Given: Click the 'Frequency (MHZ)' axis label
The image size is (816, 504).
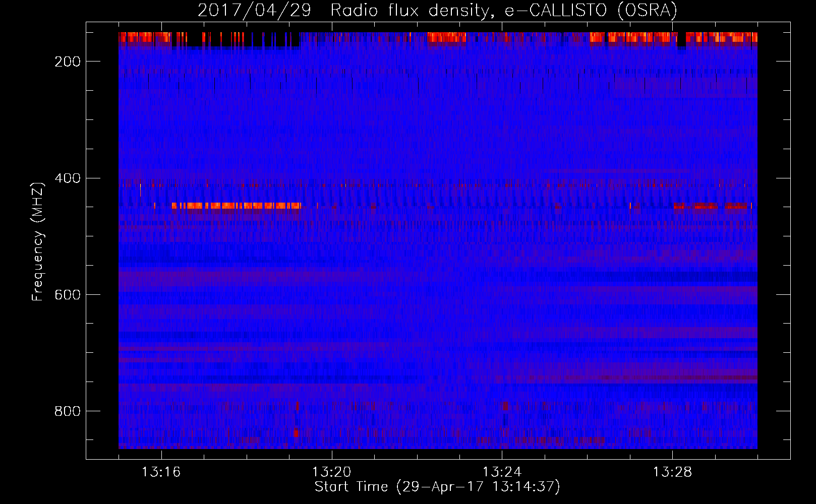Looking at the screenshot, I should pos(38,241).
